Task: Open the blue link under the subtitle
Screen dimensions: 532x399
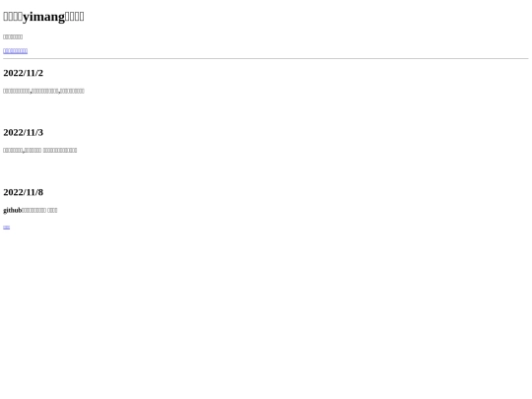Action: (x=15, y=51)
